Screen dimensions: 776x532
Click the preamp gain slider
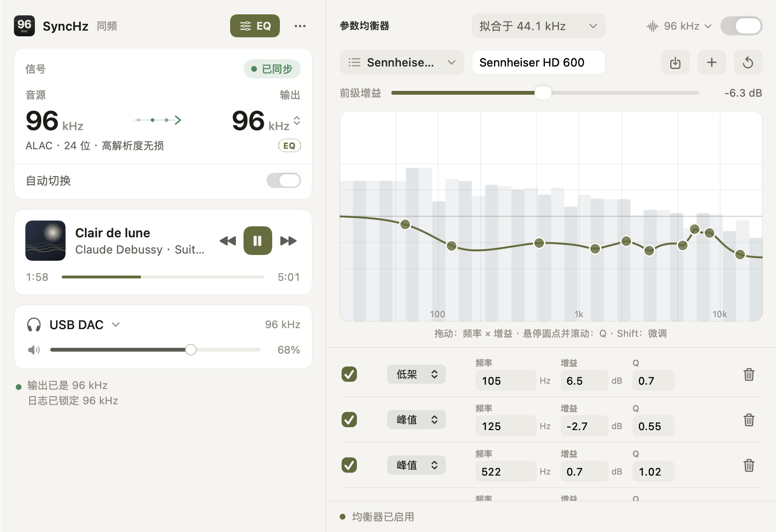point(545,93)
